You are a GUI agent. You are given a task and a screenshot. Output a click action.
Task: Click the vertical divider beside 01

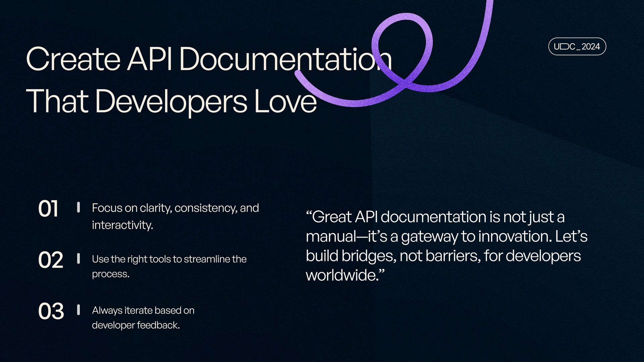point(78,207)
